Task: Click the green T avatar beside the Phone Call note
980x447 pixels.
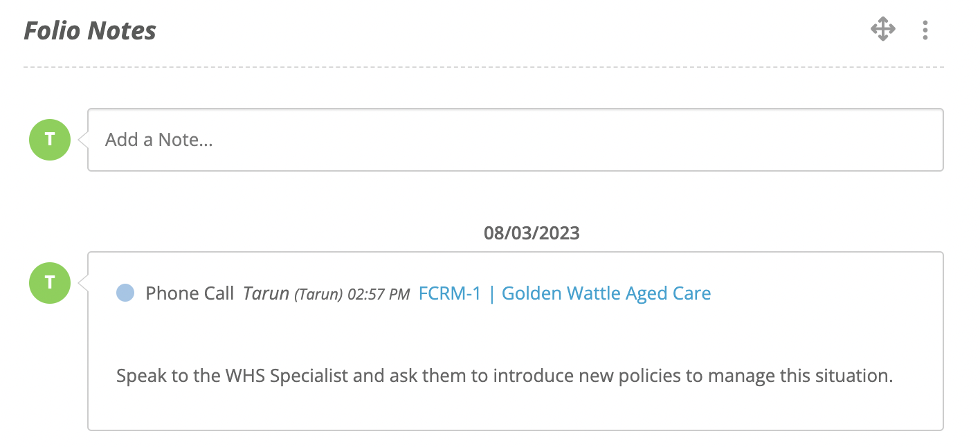Action: coord(49,283)
